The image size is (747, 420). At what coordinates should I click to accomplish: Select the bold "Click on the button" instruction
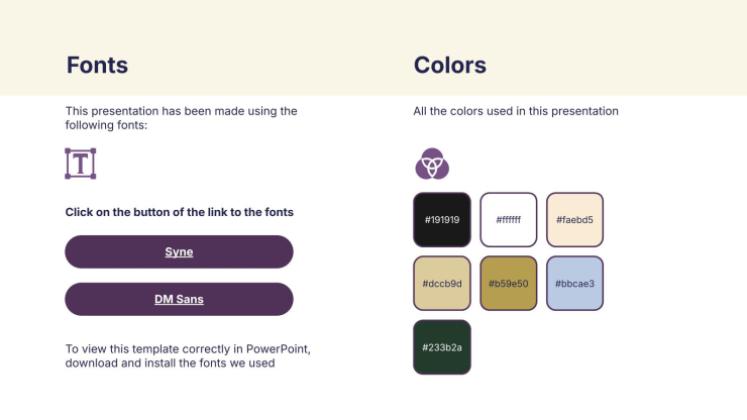coord(179,212)
